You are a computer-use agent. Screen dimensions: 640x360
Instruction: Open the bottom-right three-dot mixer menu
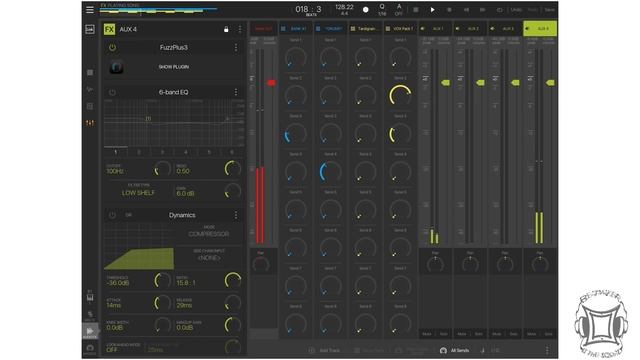[x=547, y=350]
